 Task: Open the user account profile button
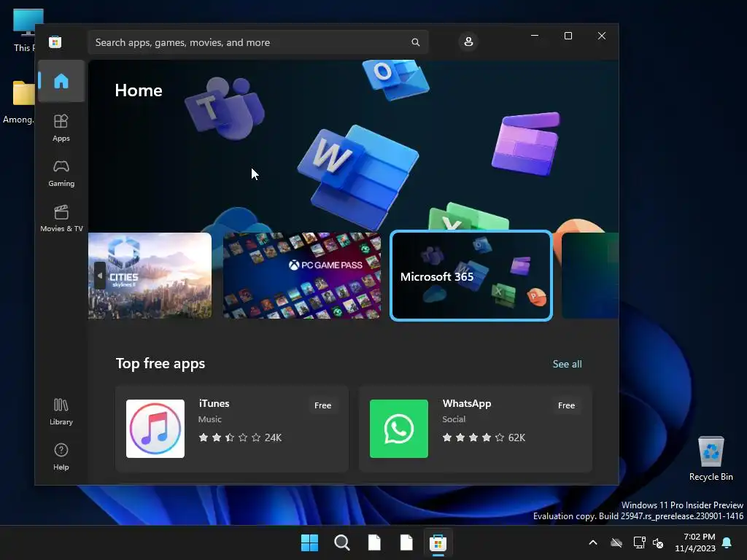(468, 42)
